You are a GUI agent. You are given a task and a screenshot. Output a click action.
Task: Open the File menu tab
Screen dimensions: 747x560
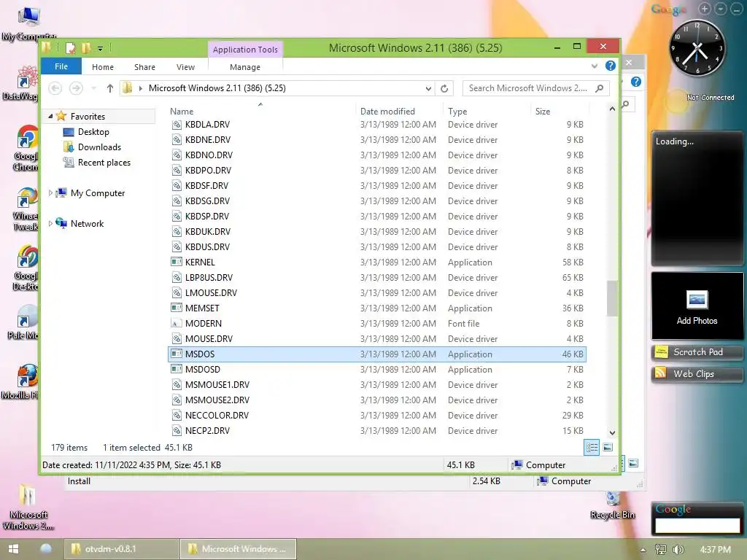click(x=61, y=66)
